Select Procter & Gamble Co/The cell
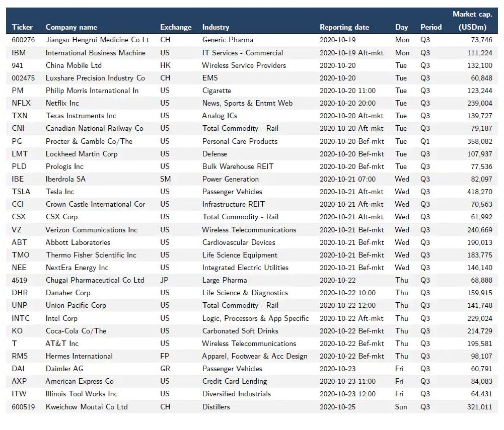 point(89,141)
